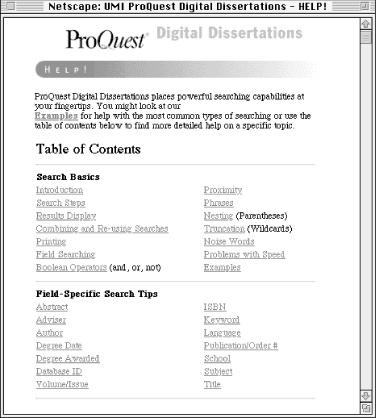This screenshot has height=418, width=377.
Task: Open the Introduction help link
Action: point(59,190)
